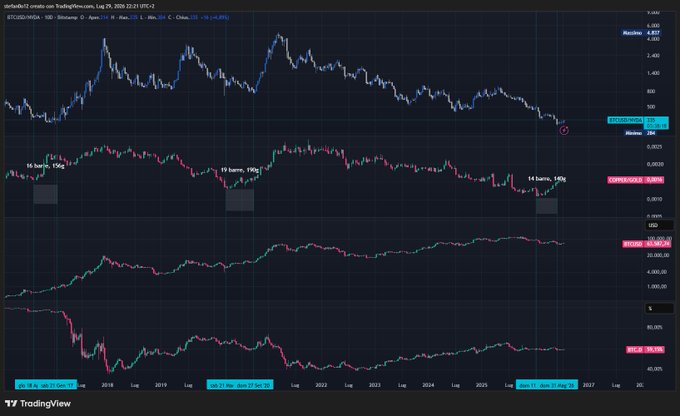This screenshot has height=416, width=680.
Task: Click the 2.400 value on the price axis
Action: (x=653, y=56)
